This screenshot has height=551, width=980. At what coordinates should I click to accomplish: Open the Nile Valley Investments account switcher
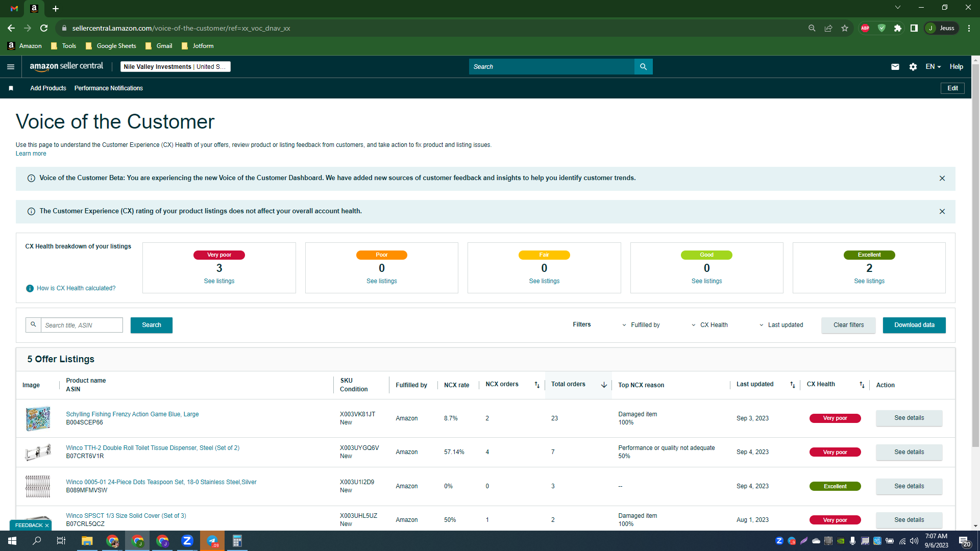point(176,67)
